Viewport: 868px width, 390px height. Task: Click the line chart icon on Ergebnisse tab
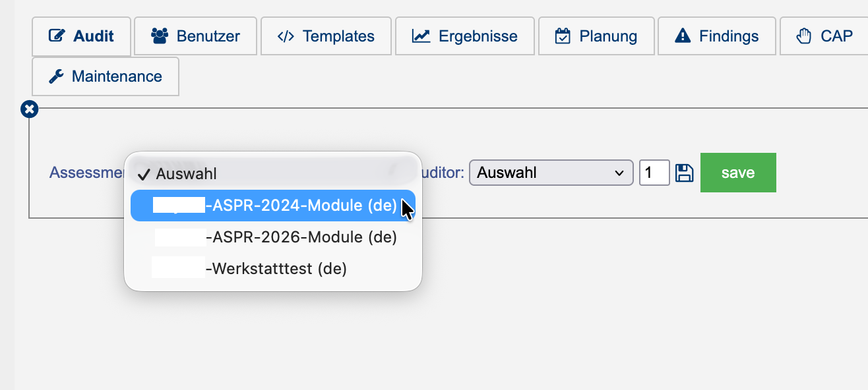(421, 36)
